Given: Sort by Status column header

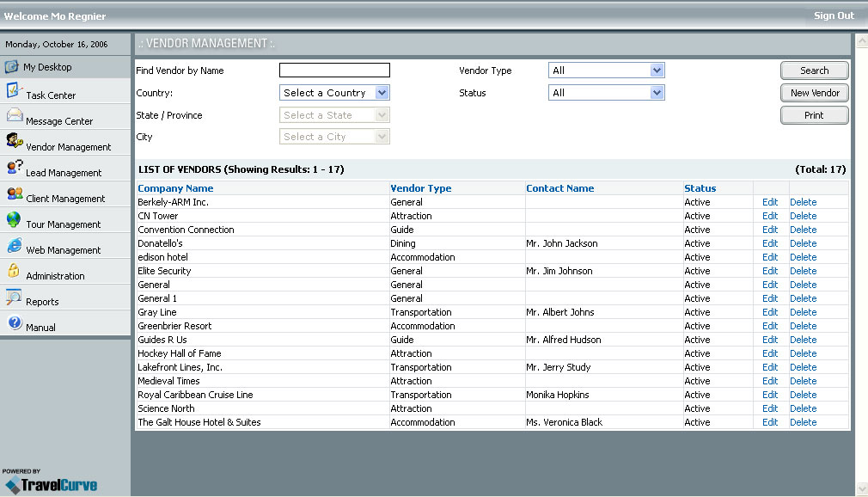Looking at the screenshot, I should [700, 188].
